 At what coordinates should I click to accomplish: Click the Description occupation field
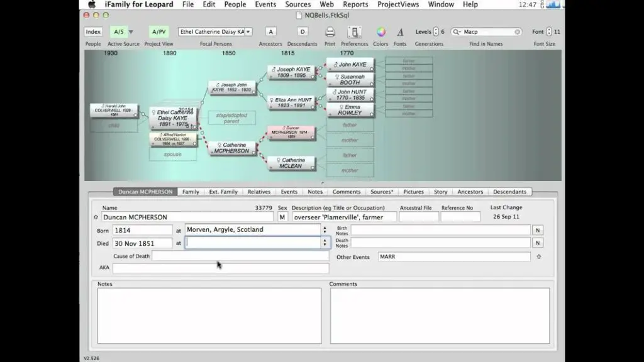coord(344,217)
